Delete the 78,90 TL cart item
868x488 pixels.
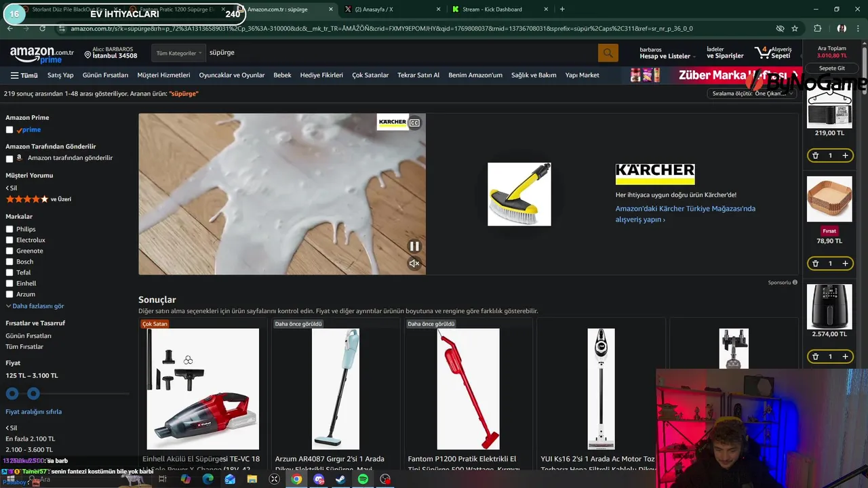(x=815, y=264)
